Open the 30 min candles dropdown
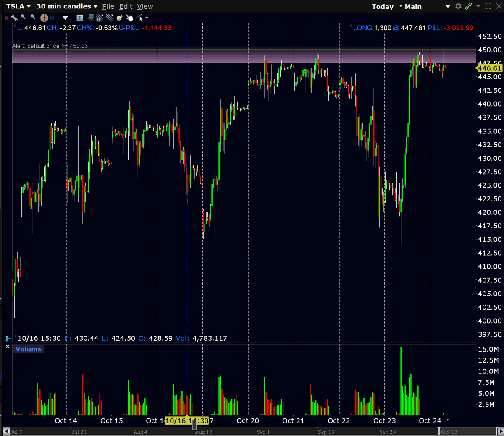 click(x=67, y=6)
